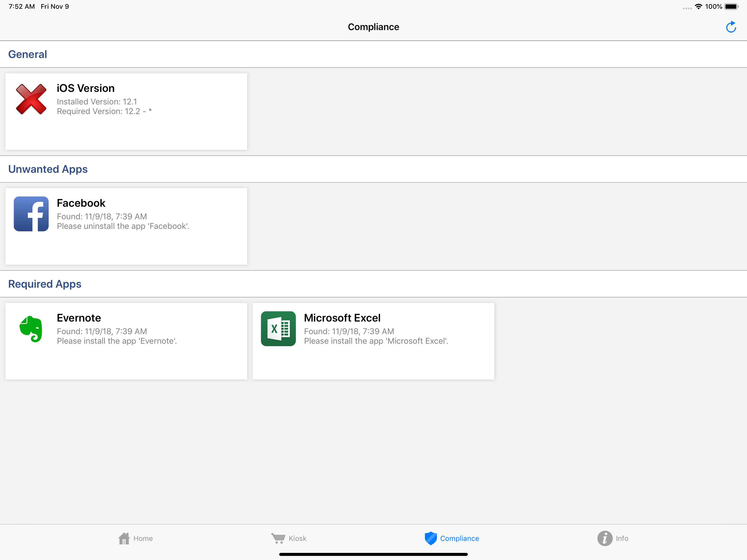The image size is (747, 560).
Task: Open the iOS Version compliance card
Action: point(126,112)
